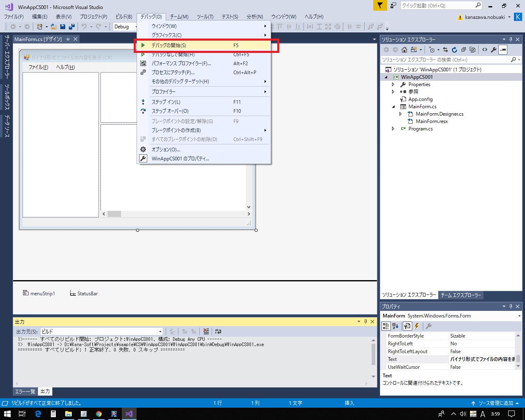Toggle auto-hide pin on Output panel
This screenshot has height=420, width=525.
365,322
